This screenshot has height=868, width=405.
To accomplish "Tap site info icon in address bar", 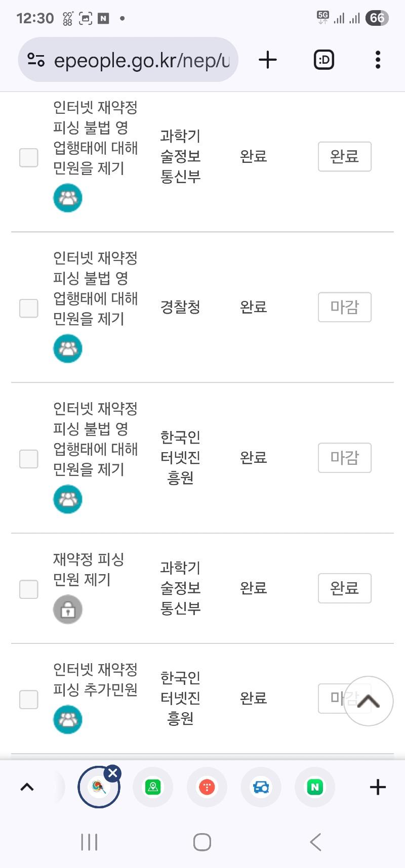I will click(36, 60).
